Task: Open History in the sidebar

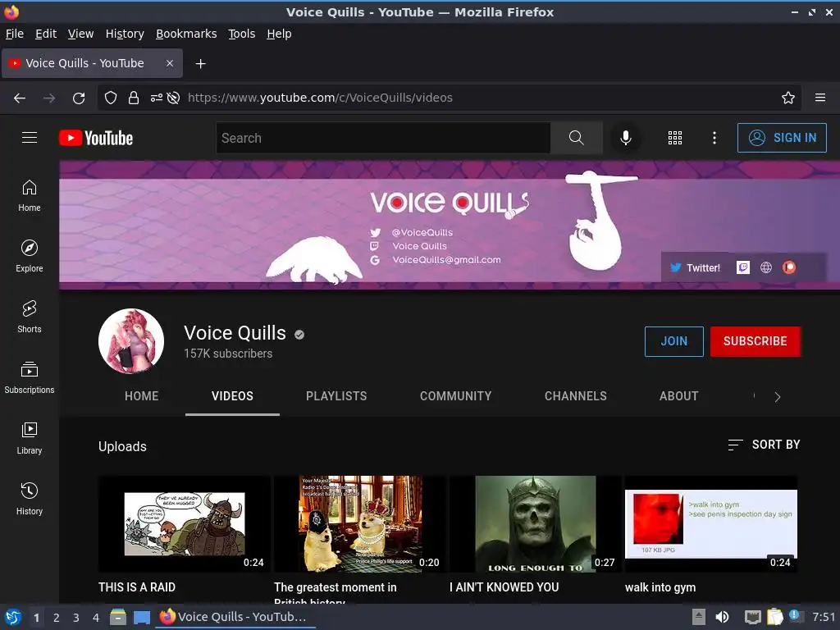Action: [30, 499]
